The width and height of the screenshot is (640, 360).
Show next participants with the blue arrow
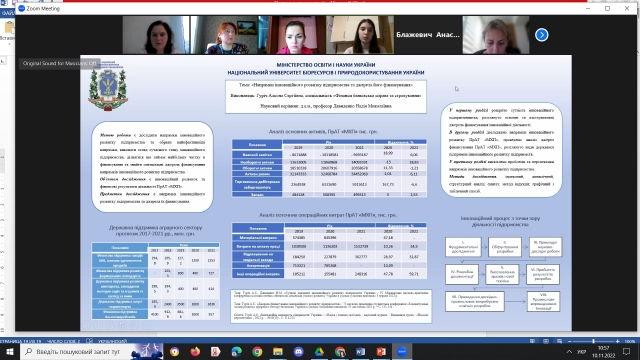point(542,35)
